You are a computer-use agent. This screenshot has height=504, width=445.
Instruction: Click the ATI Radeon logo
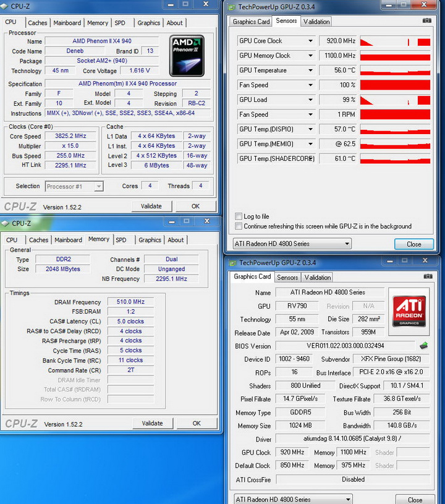tap(409, 312)
